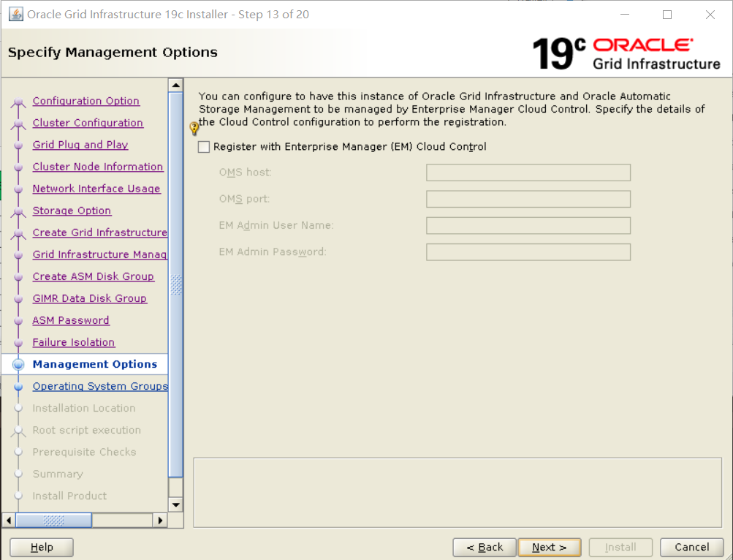Click the Next button
The image size is (733, 560).
coord(550,548)
